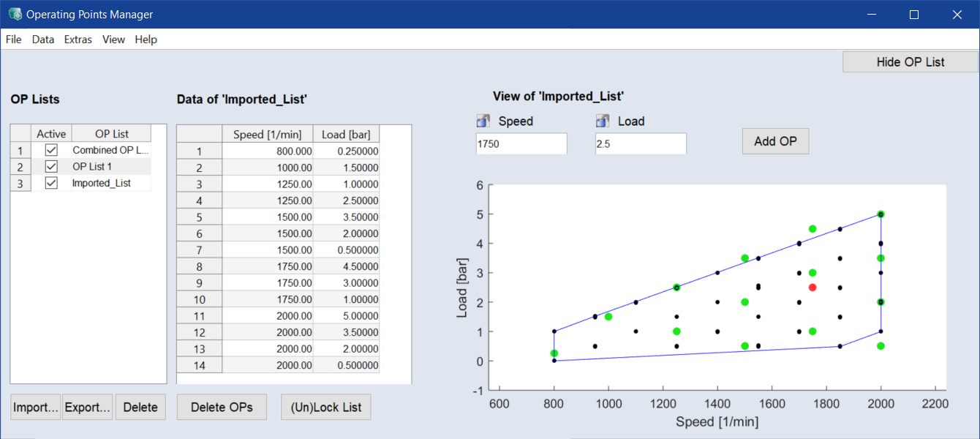Screen dimensions: 980x439
Task: Click the Speed input field showing 1750
Action: click(x=521, y=144)
